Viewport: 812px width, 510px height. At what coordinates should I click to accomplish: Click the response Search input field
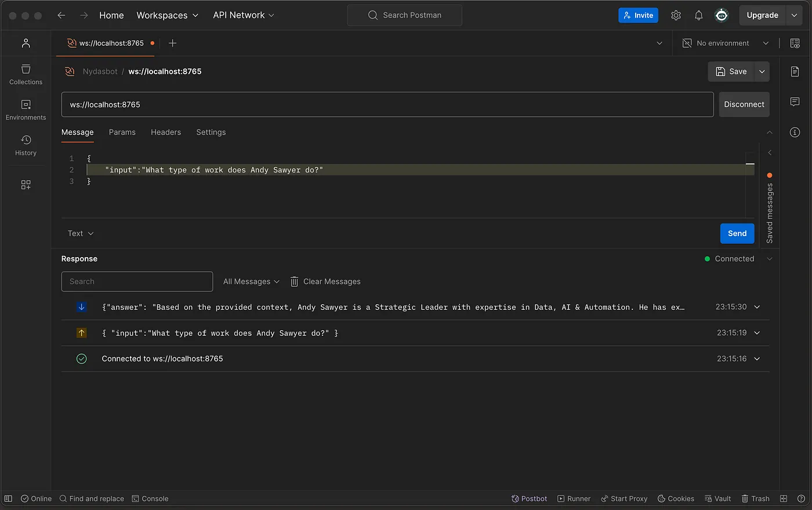[x=137, y=281]
